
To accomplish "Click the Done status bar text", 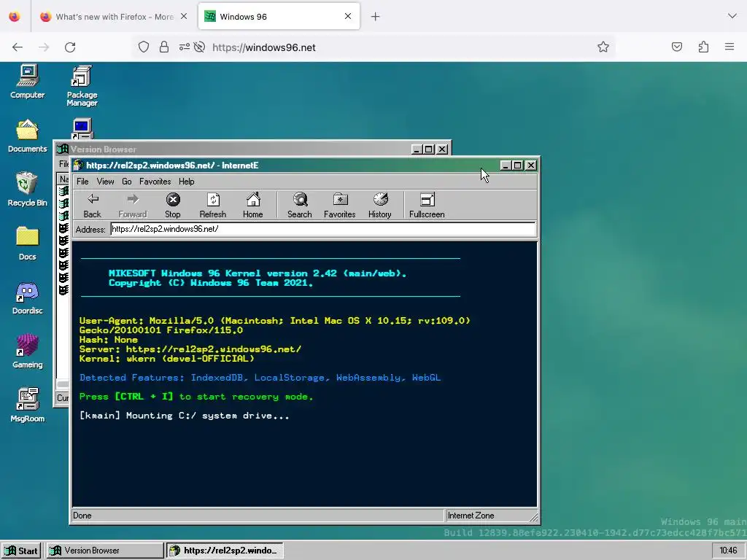I will 82,516.
